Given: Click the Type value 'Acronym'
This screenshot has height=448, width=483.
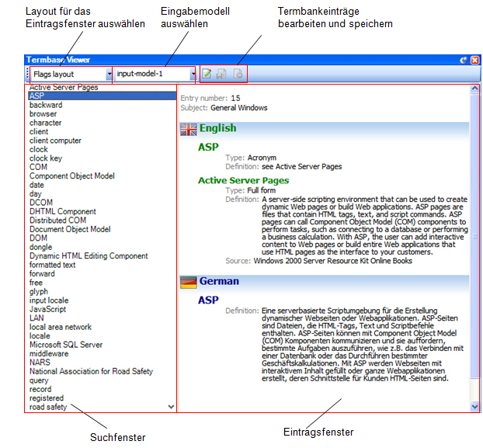Looking at the screenshot, I should click(262, 158).
